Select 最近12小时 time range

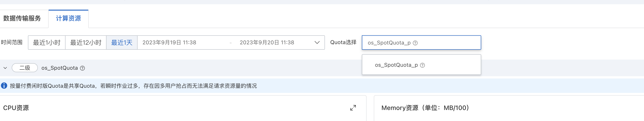pyautogui.click(x=86, y=43)
